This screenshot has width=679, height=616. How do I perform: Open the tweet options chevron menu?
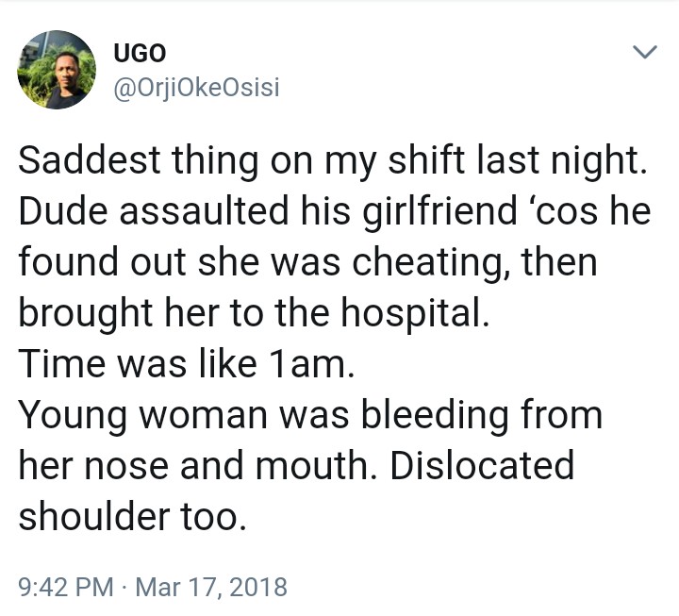643,53
